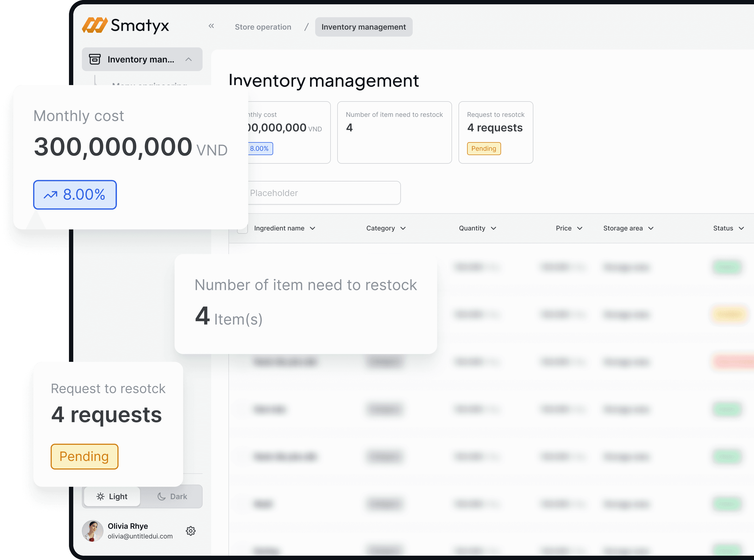Image resolution: width=754 pixels, height=560 pixels.
Task: Click the large Pending badge
Action: pyautogui.click(x=85, y=457)
